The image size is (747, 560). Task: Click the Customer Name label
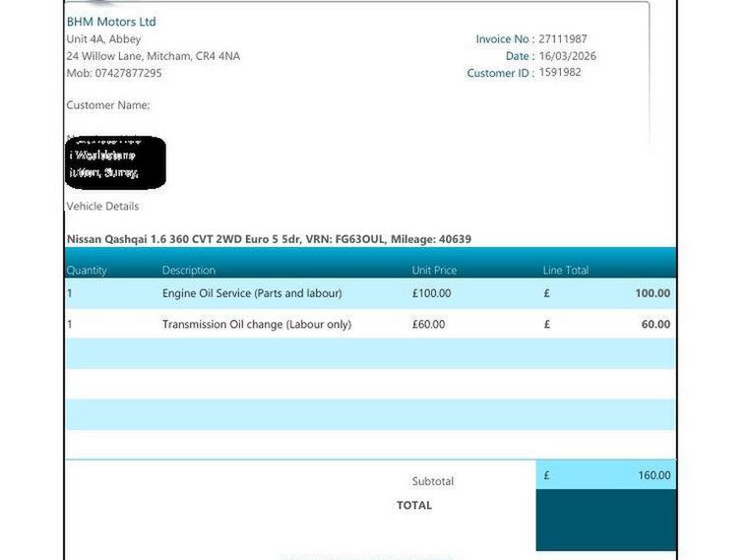pyautogui.click(x=107, y=105)
